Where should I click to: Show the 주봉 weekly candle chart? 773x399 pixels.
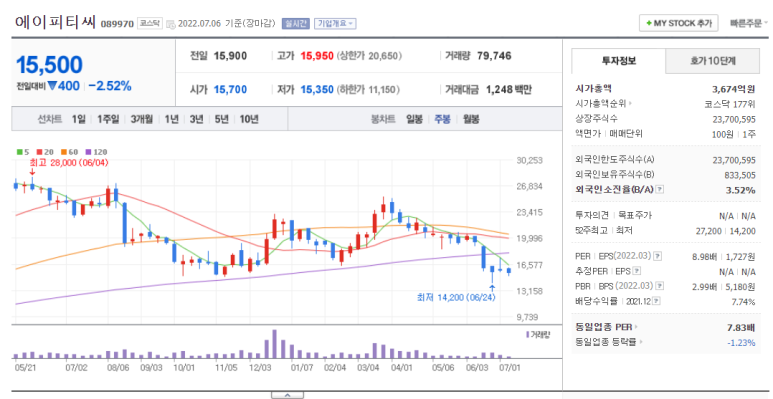point(442,119)
